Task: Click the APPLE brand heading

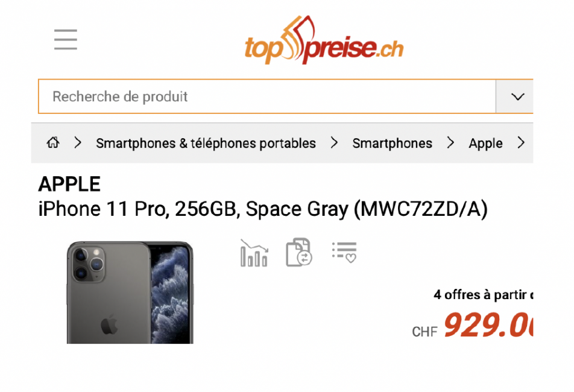Action: 69,184
